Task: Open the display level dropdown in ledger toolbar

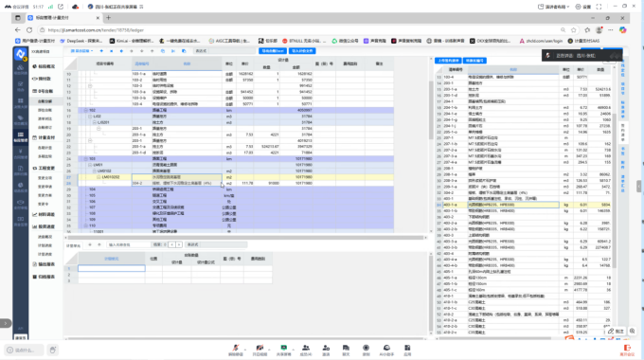Action: coord(81,51)
